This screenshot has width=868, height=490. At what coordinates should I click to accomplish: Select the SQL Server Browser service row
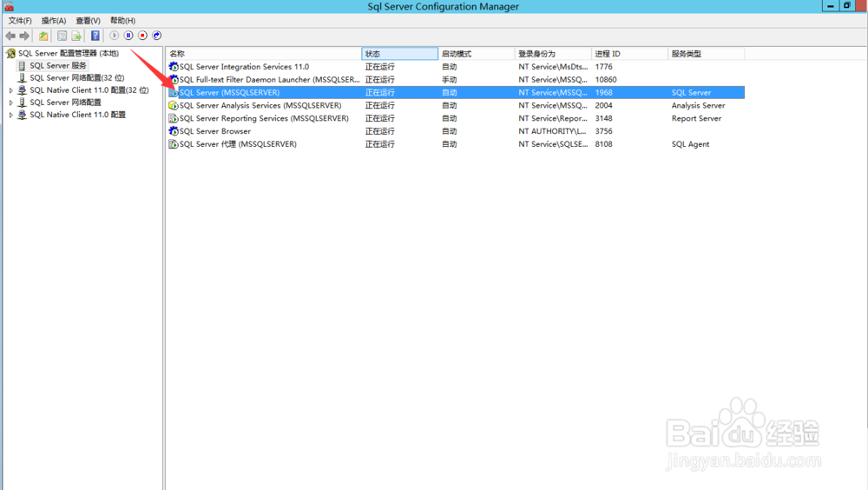tap(457, 131)
